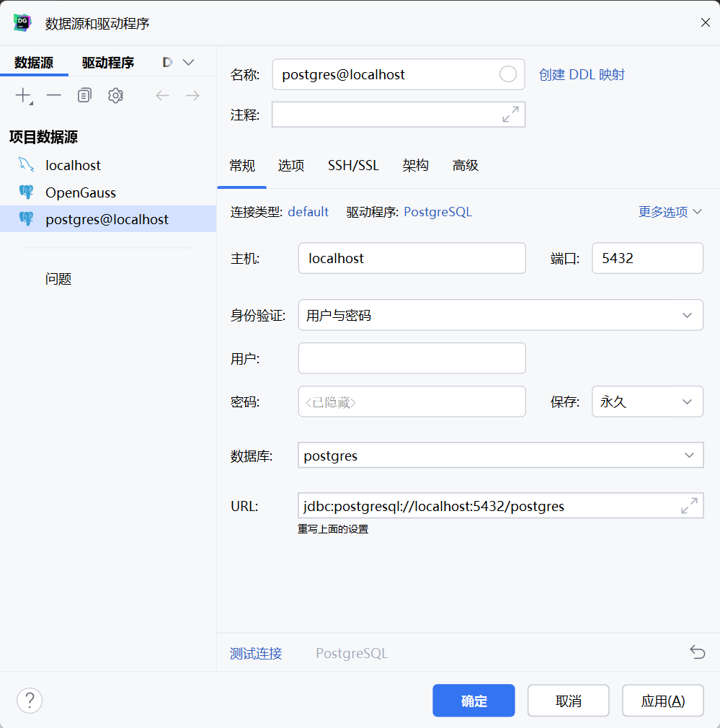Expand the comment field with arrows icon
Image resolution: width=720 pixels, height=728 pixels.
pos(510,114)
